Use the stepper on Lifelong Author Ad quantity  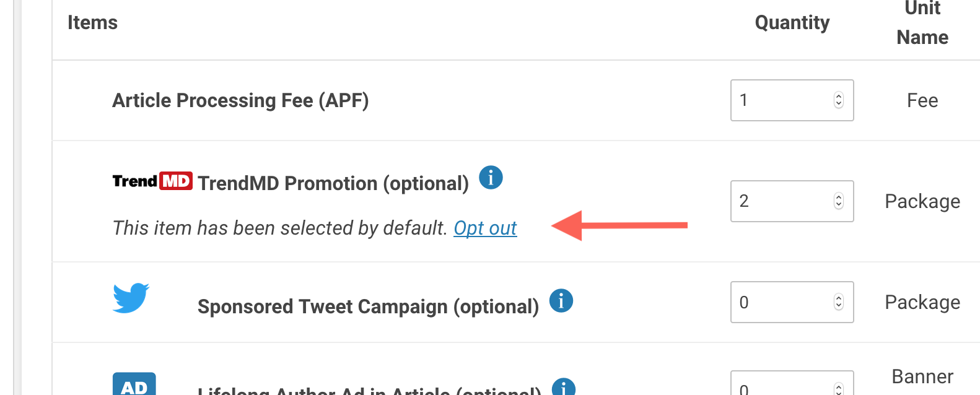[839, 389]
